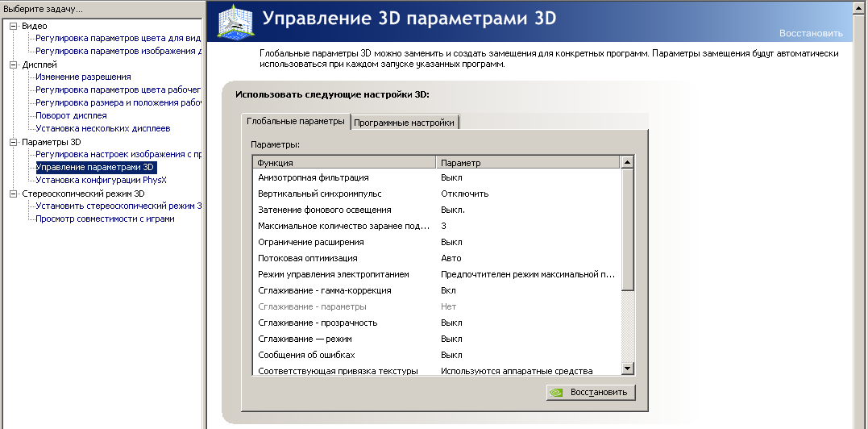Click Выкл value for Анизотропная фильтрация
Image resolution: width=868 pixels, height=429 pixels.
point(451,177)
